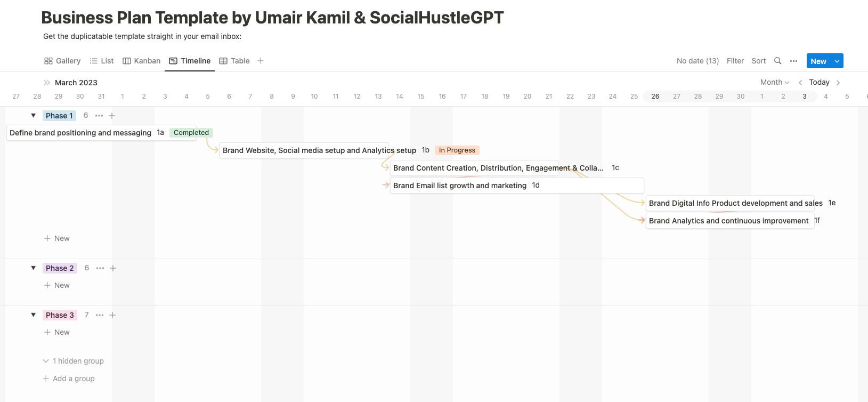The height and width of the screenshot is (402, 868).
Task: Open the Month scale dropdown
Action: (775, 82)
